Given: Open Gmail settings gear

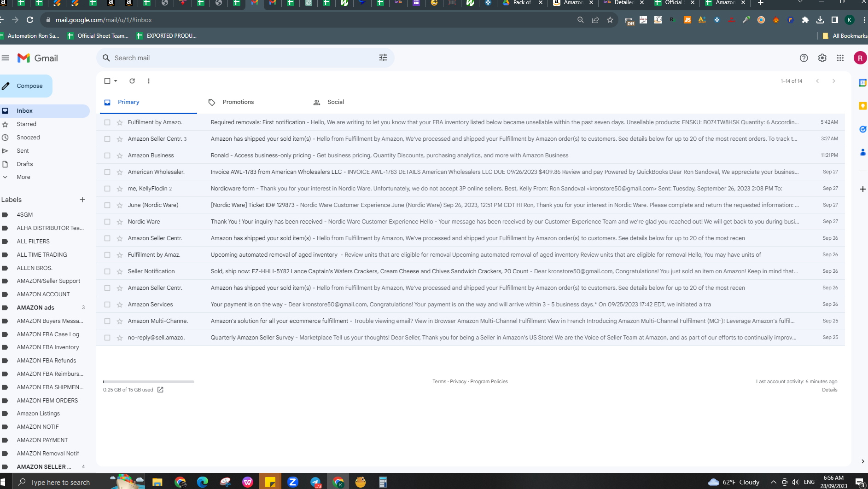Looking at the screenshot, I should coord(822,58).
